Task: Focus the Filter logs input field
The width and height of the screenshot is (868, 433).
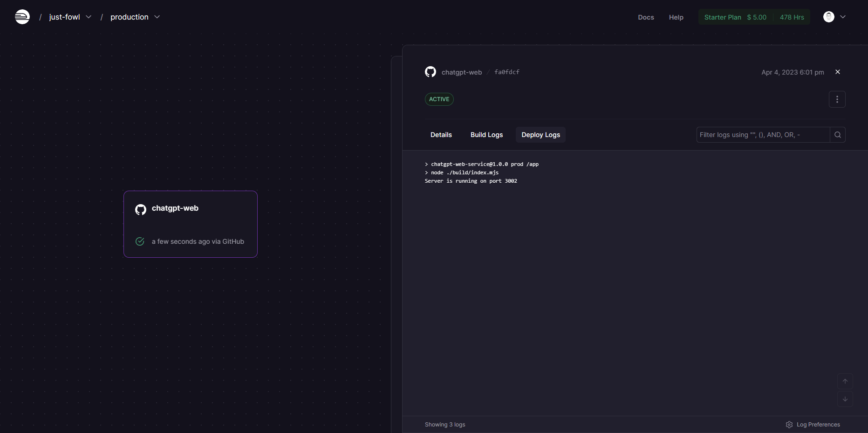Action: pos(763,135)
